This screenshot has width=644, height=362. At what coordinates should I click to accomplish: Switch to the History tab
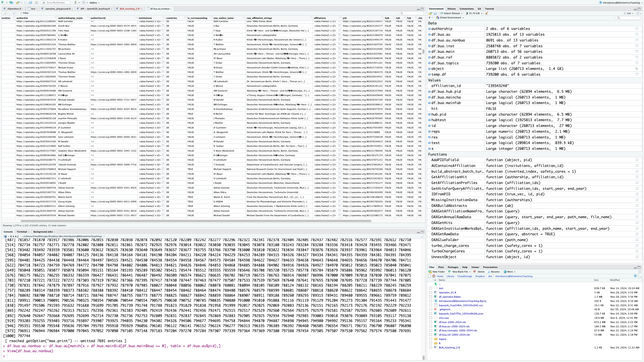point(451,9)
